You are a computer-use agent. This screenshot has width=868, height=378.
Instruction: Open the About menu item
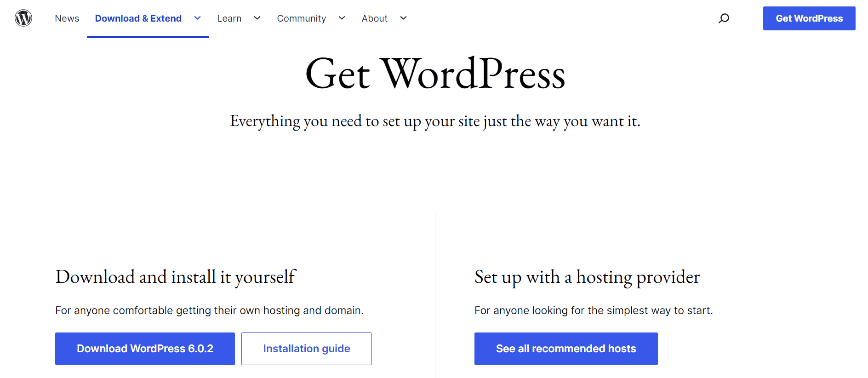tap(375, 18)
